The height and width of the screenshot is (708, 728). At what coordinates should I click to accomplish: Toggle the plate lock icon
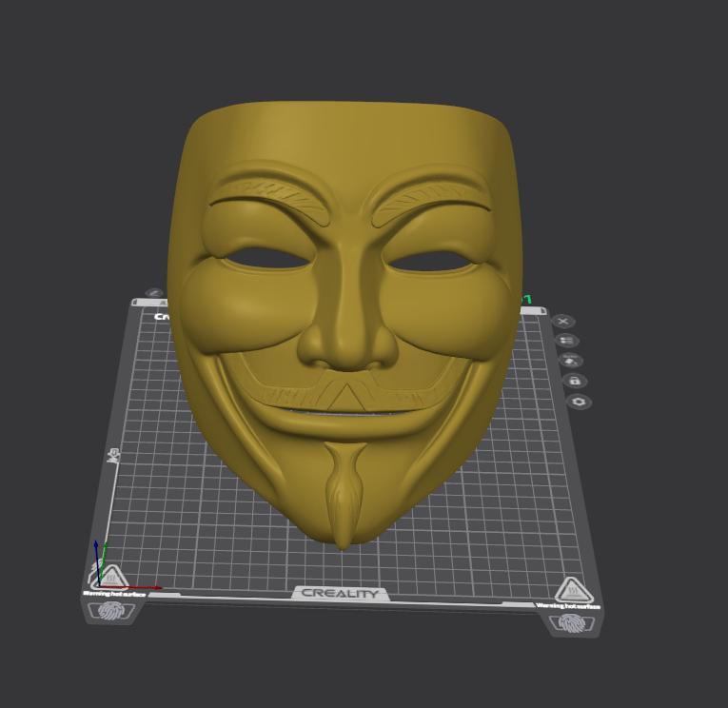575,382
